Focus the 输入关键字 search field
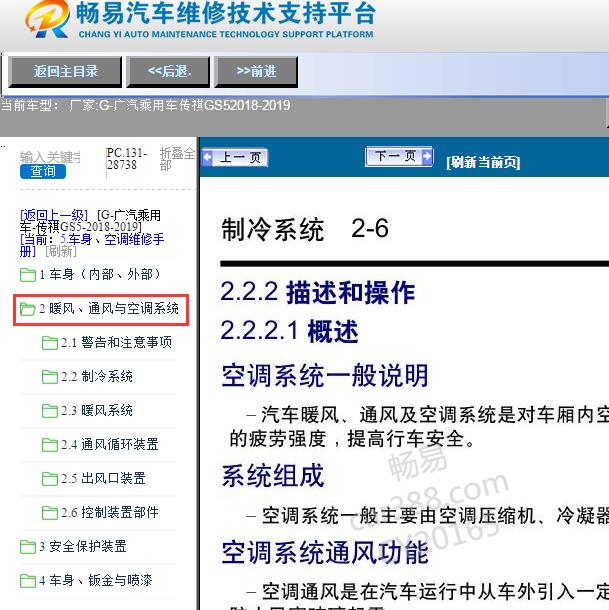Screen dimensions: 609x610 [x=51, y=157]
